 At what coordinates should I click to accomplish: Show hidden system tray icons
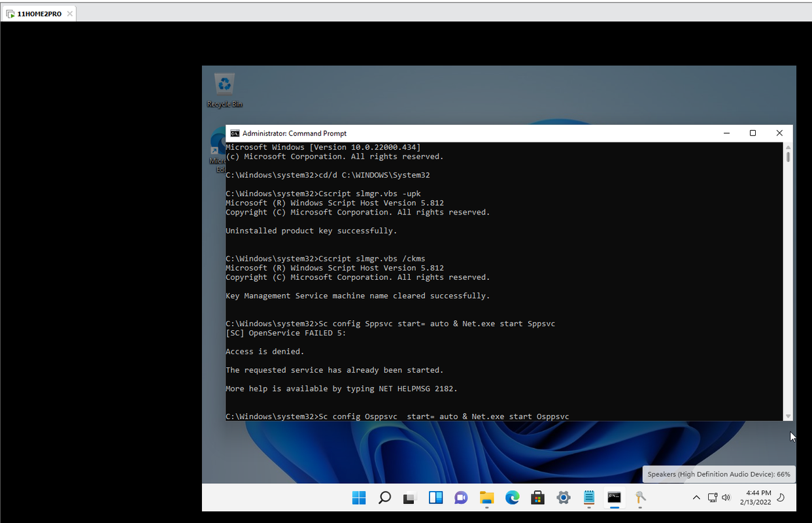696,498
